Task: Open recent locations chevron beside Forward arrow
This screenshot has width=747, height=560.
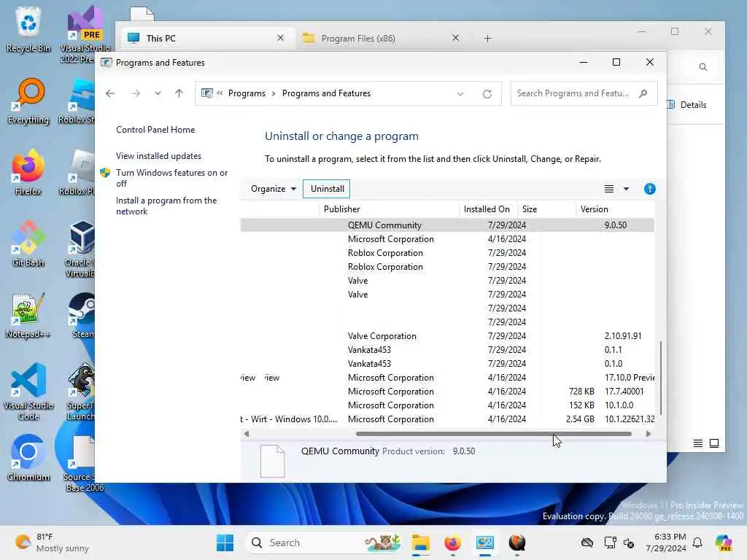Action: (158, 93)
